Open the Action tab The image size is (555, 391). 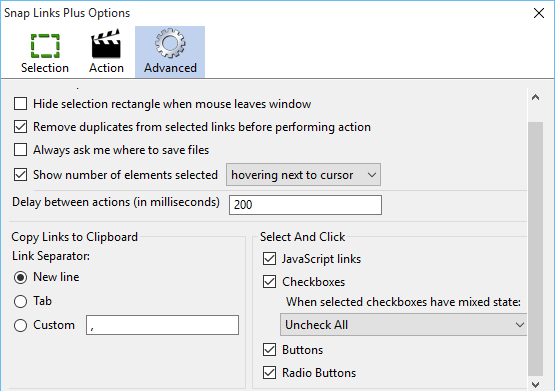106,52
